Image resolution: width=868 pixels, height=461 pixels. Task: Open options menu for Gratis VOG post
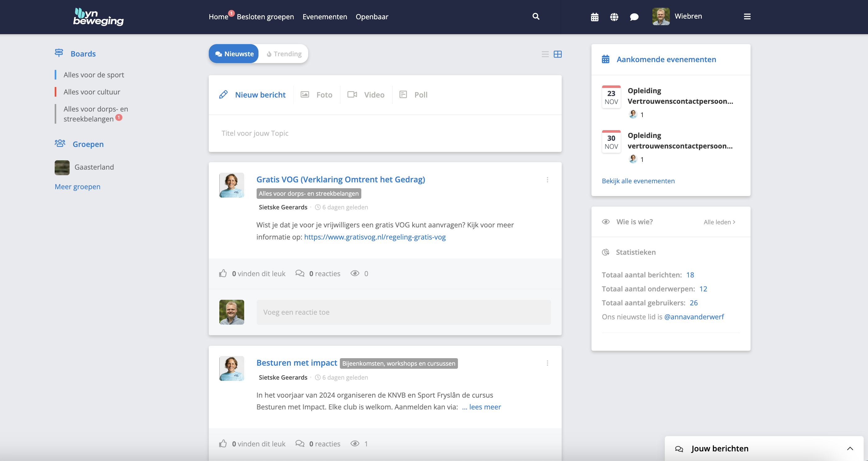(547, 180)
